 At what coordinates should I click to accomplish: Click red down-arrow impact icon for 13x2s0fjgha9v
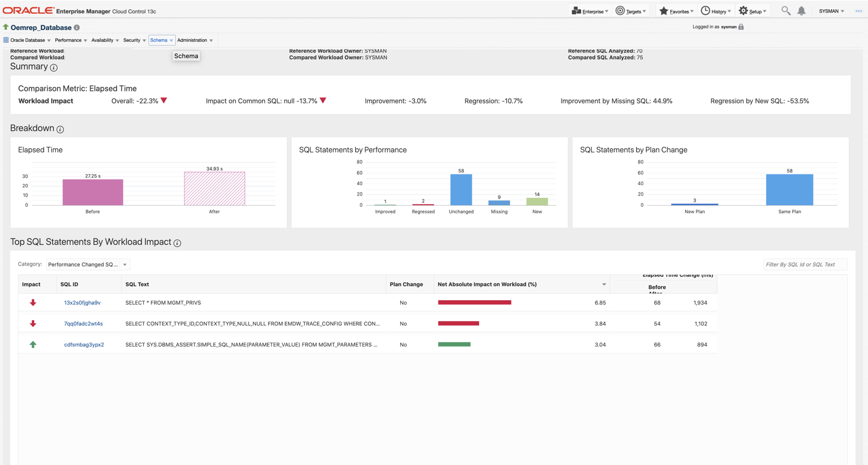pyautogui.click(x=33, y=302)
